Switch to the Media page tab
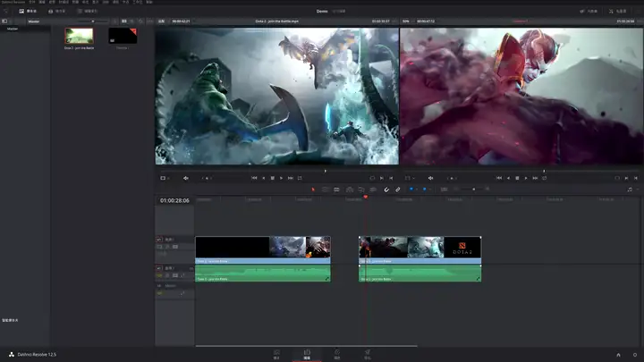The height and width of the screenshot is (362, 644). click(276, 354)
